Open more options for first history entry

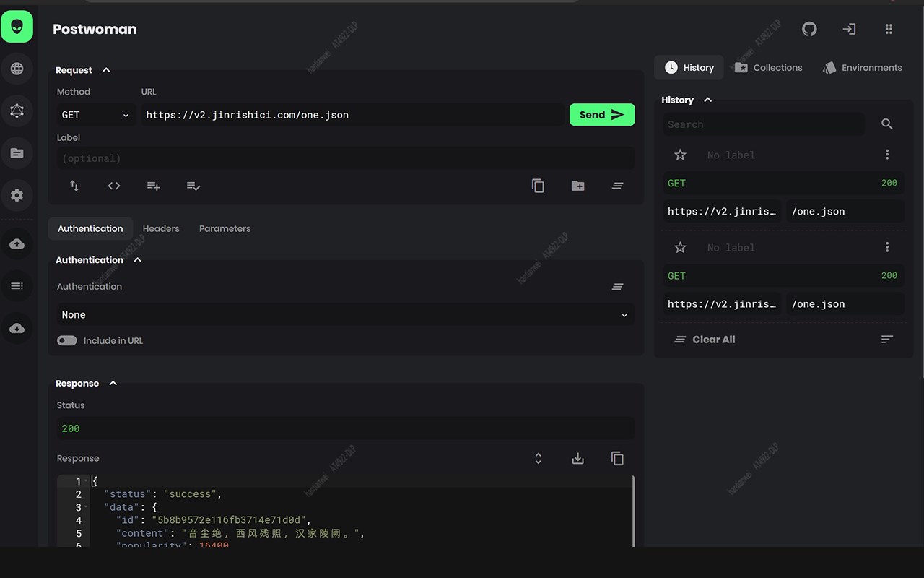click(887, 155)
